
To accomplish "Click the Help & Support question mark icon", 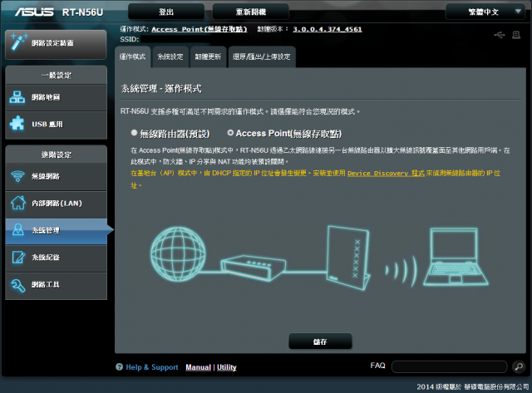I will tap(119, 367).
